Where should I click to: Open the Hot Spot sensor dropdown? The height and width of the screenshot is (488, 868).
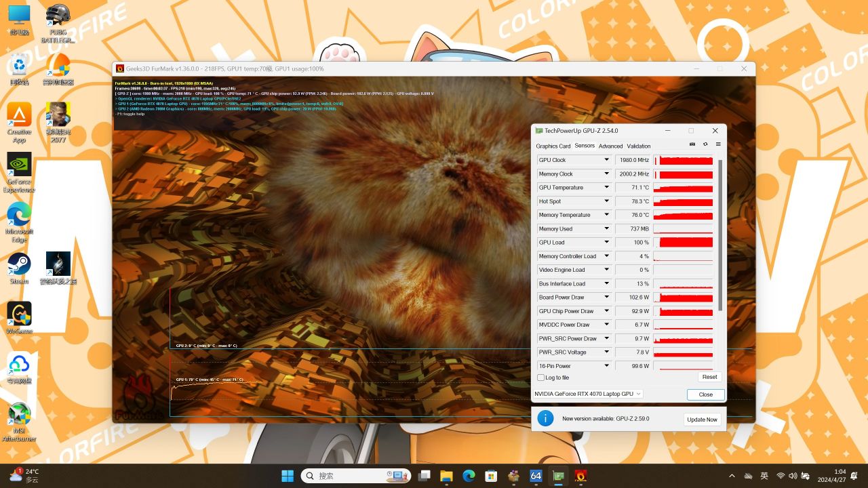[x=607, y=201]
